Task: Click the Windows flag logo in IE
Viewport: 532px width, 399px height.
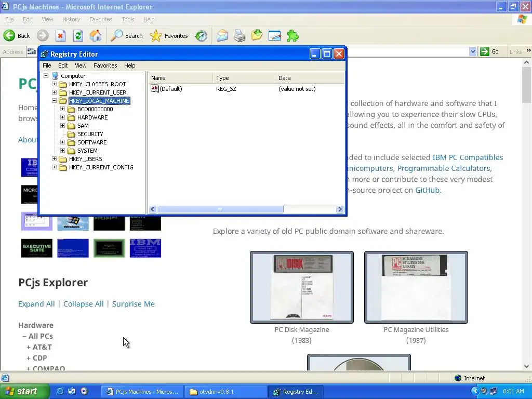Action: [x=522, y=19]
